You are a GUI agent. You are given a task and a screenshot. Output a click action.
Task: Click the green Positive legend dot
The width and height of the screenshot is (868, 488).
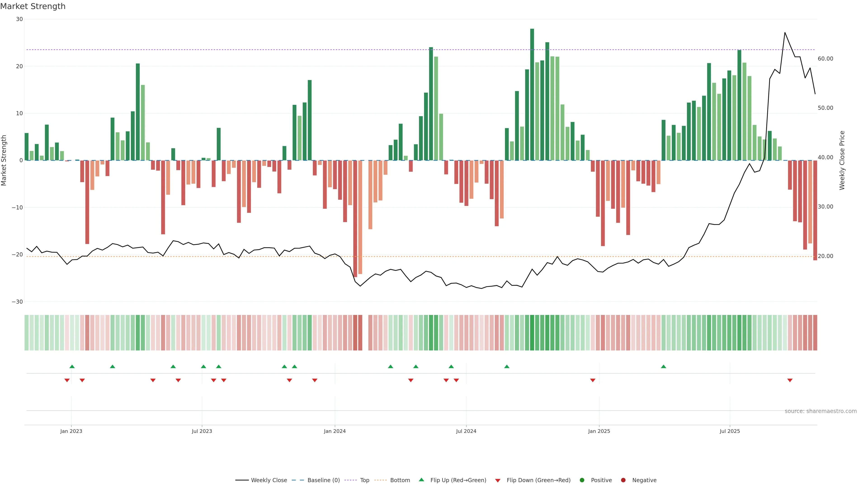(x=582, y=480)
